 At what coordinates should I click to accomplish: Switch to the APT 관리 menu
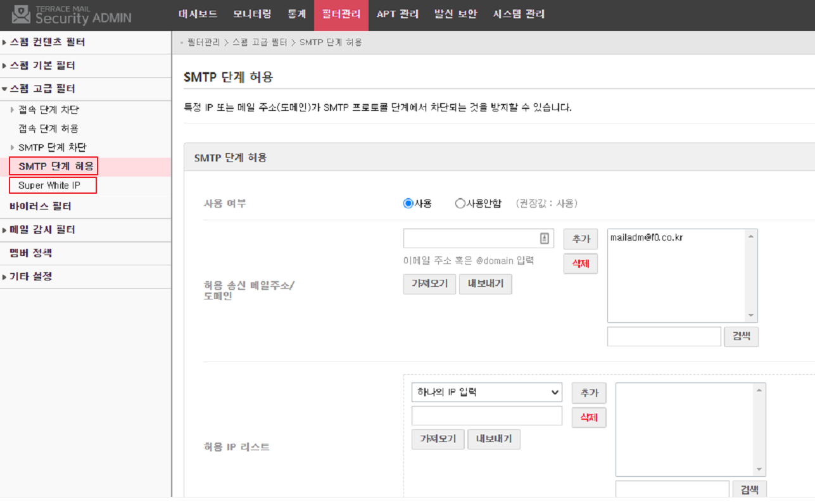[397, 15]
